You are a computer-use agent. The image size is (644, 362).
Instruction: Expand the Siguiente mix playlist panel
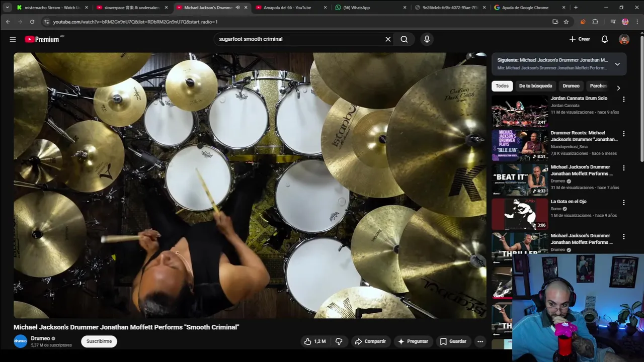(x=617, y=64)
